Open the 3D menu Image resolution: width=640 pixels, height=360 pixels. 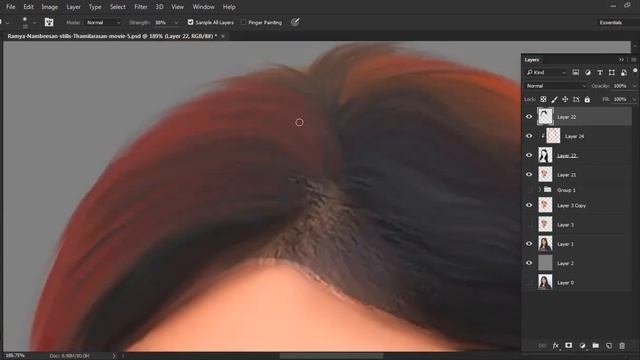click(x=159, y=7)
